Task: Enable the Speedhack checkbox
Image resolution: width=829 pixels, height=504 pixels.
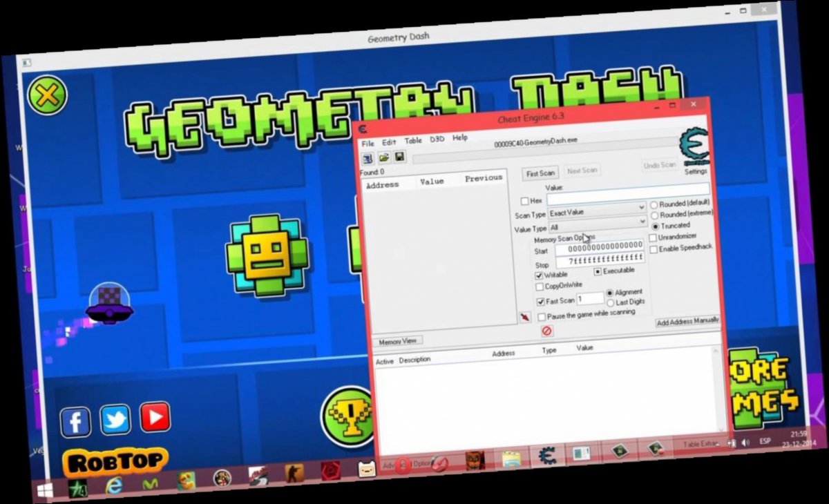Action: (654, 249)
